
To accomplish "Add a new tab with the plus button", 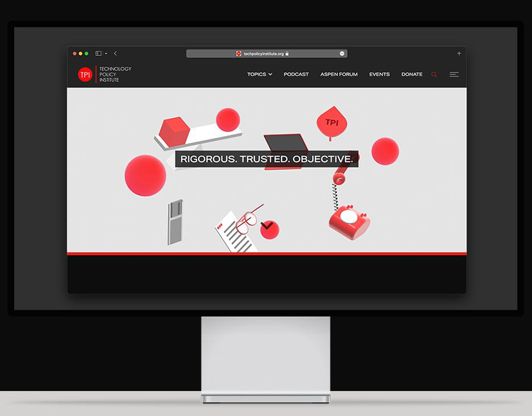I will click(x=459, y=53).
